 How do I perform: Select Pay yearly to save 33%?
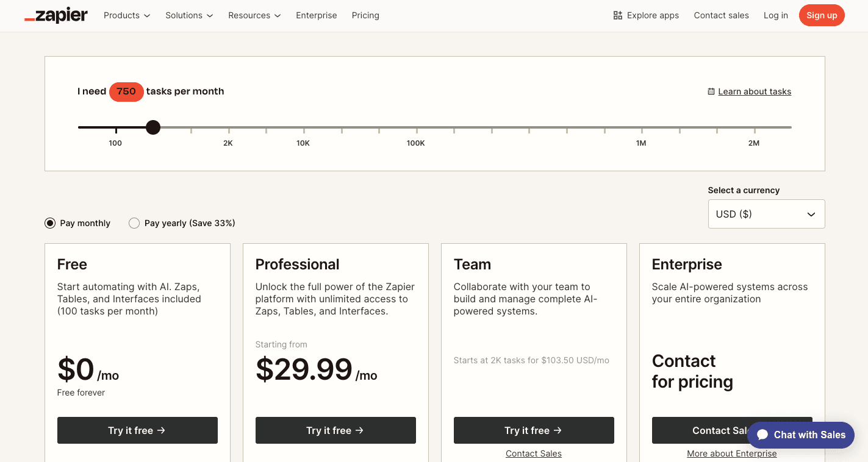point(134,222)
